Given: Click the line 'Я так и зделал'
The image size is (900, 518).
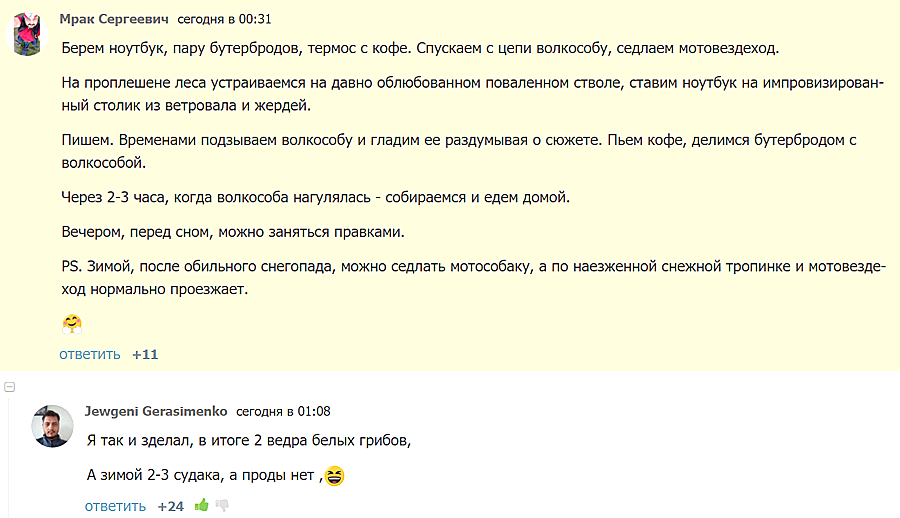Looking at the screenshot, I should [249, 439].
